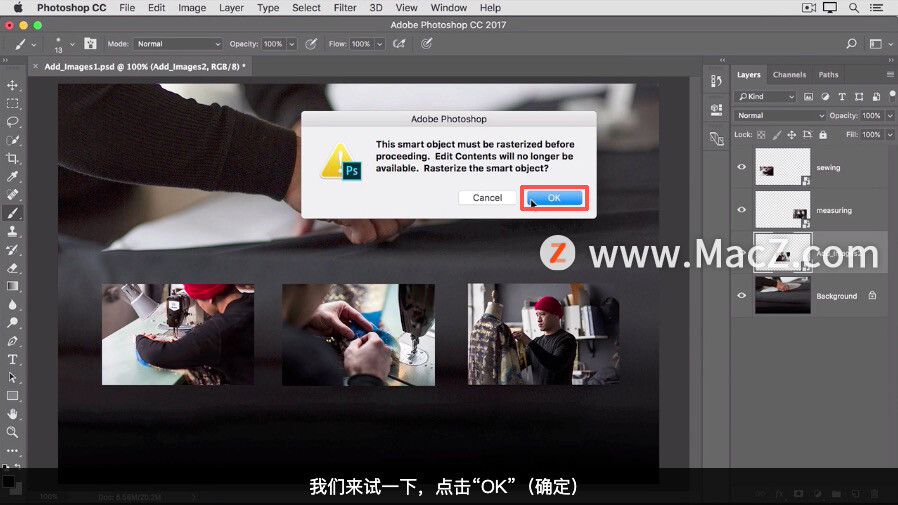Open the Flow dropdown arrow
Viewport: 898px width, 505px height.
point(379,44)
